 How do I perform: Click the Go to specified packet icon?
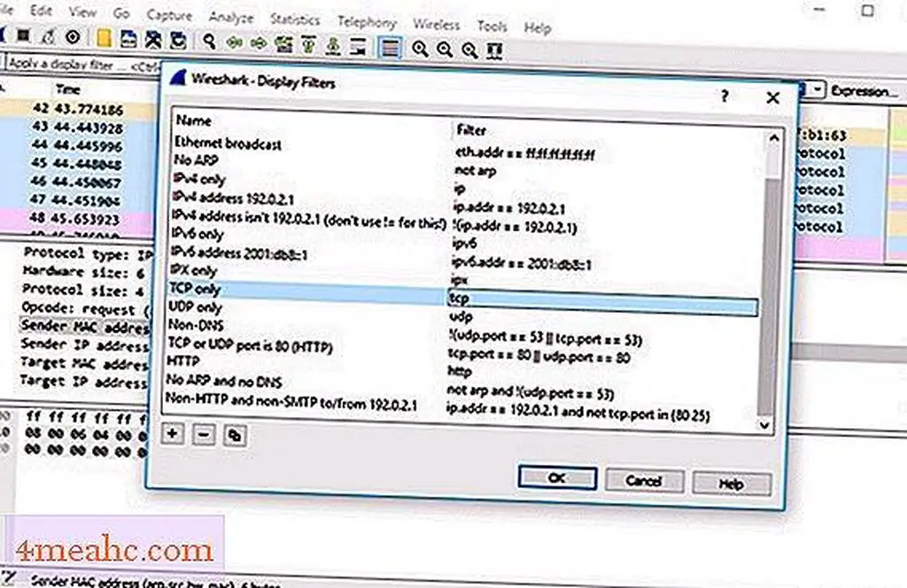(283, 43)
